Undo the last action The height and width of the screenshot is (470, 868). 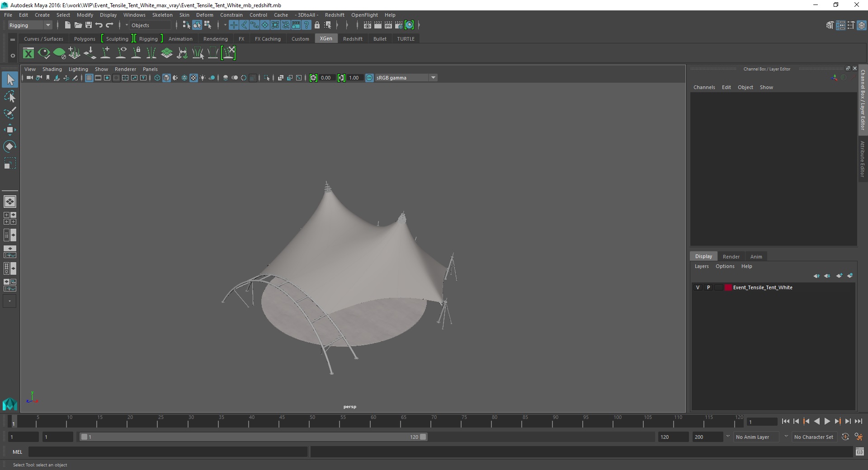pos(99,25)
